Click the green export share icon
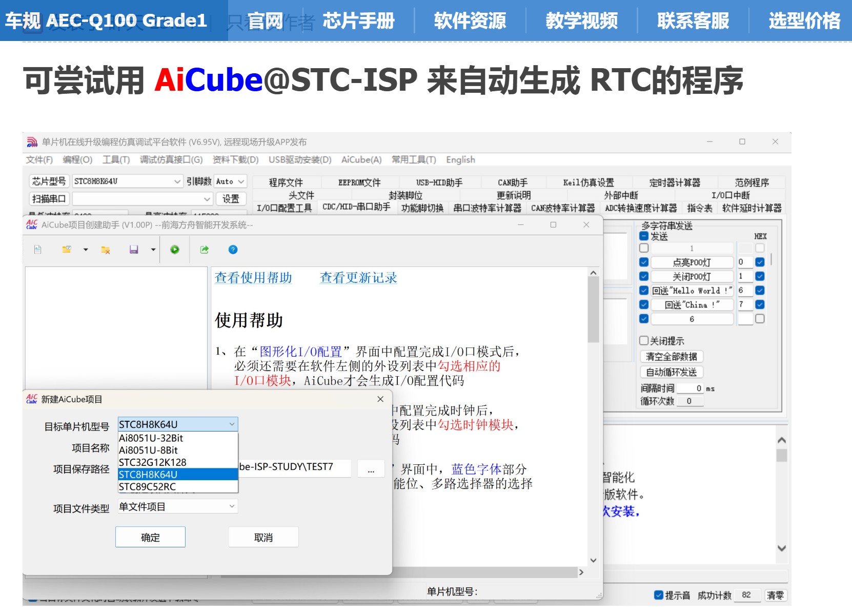The height and width of the screenshot is (616, 852). pos(205,250)
